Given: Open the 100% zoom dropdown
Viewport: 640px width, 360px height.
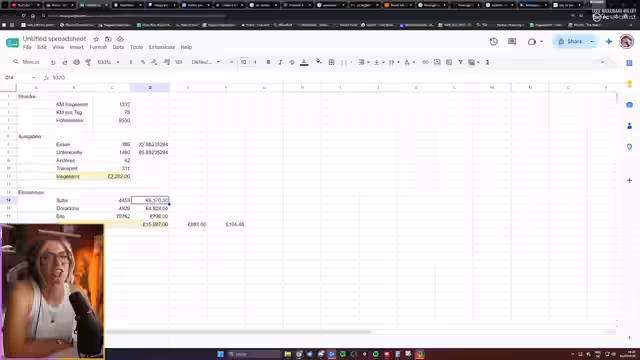Looking at the screenshot, I should [108, 62].
